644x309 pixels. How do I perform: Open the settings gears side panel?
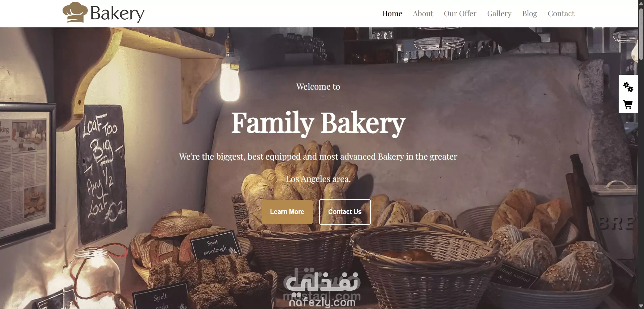[x=628, y=87]
